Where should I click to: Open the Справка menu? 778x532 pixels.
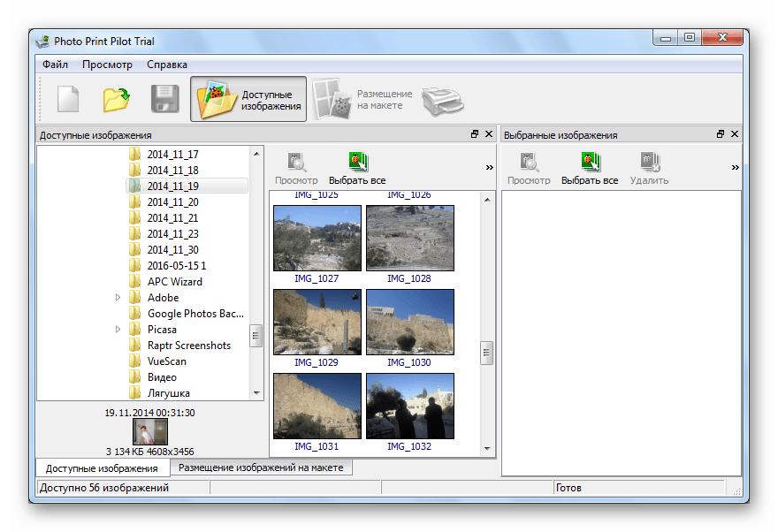coord(167,65)
